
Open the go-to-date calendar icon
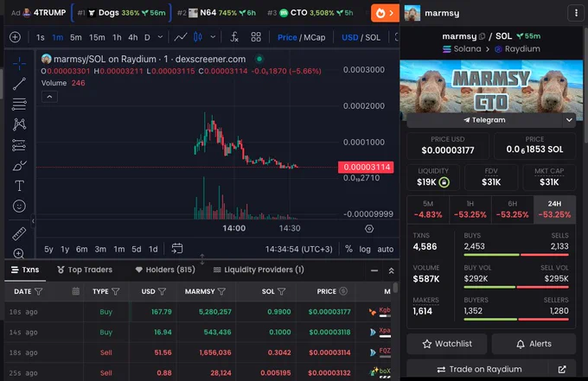pos(177,248)
